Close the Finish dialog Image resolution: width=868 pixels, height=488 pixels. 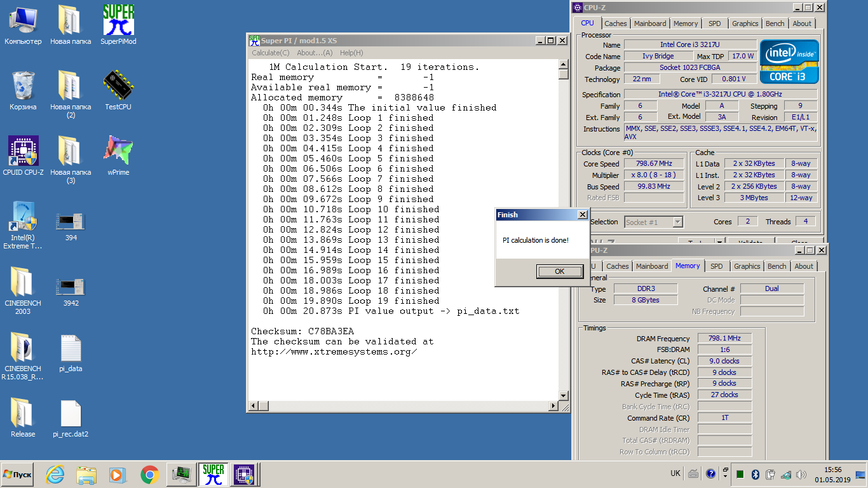[582, 215]
